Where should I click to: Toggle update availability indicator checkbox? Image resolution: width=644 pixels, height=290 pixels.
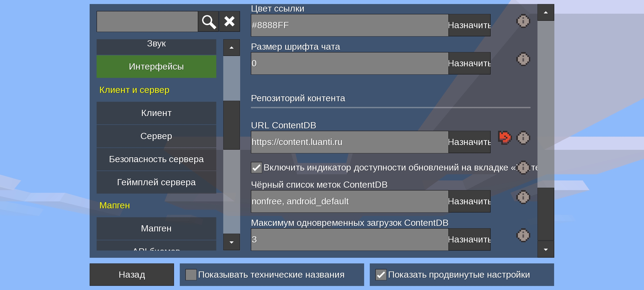257,168
